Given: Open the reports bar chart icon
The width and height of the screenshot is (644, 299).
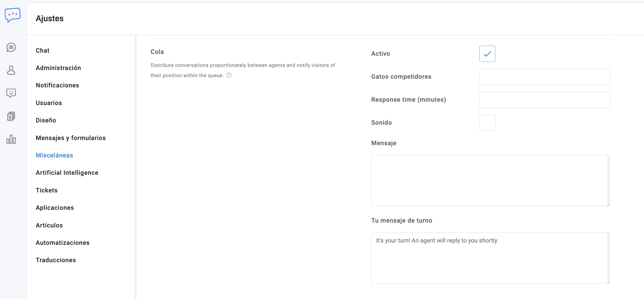Looking at the screenshot, I should pyautogui.click(x=11, y=139).
